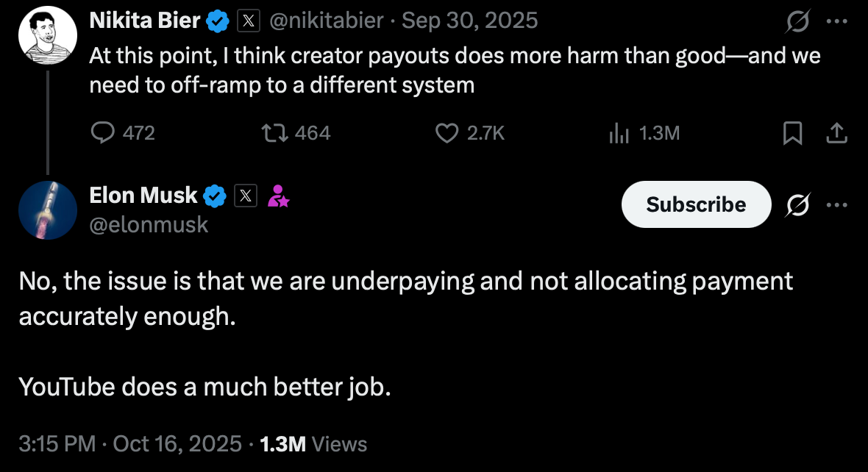Subscribe to Elon Musk
Viewport: 868px width, 472px height.
pos(696,204)
